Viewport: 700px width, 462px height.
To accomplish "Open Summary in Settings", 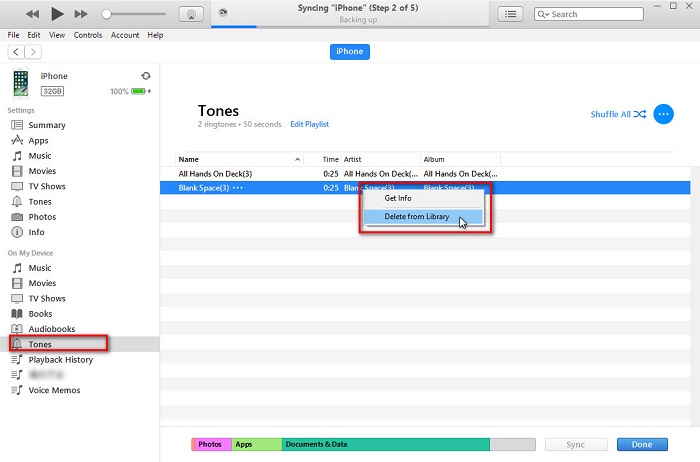I will click(47, 125).
